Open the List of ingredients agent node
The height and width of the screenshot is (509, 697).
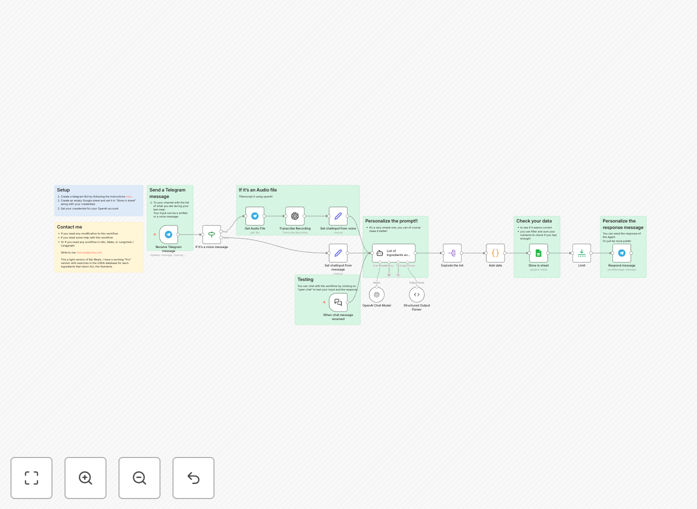coord(394,253)
